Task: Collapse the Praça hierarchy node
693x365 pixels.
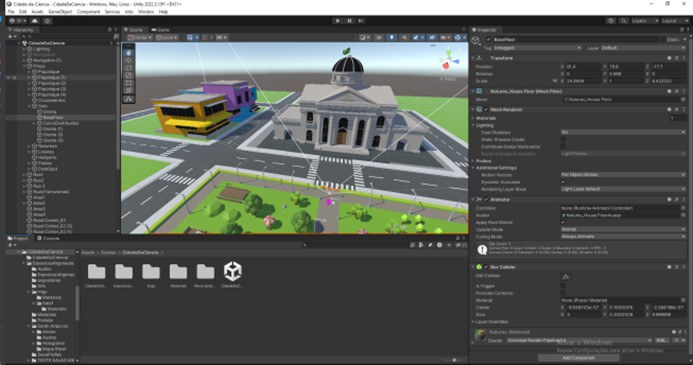Action: point(24,66)
